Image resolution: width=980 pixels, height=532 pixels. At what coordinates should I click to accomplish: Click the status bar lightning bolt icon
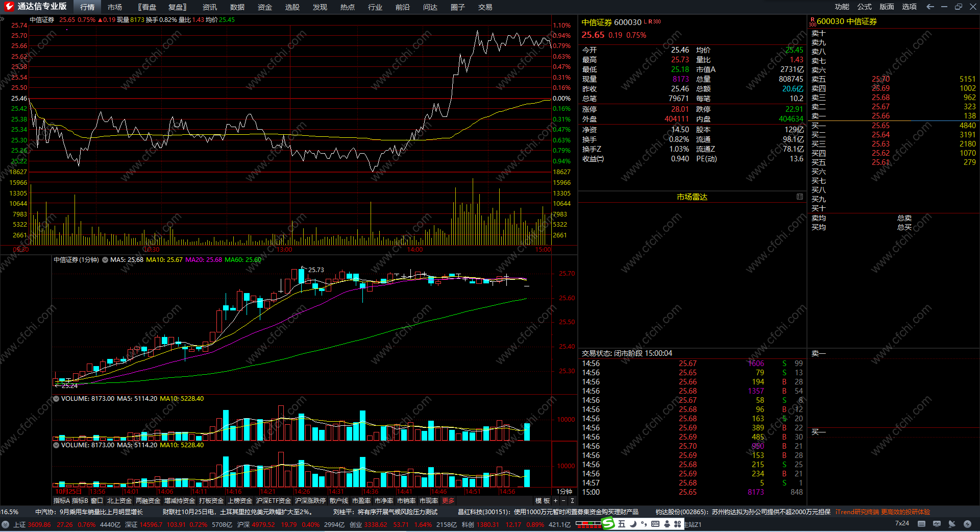pyautogui.click(x=967, y=524)
